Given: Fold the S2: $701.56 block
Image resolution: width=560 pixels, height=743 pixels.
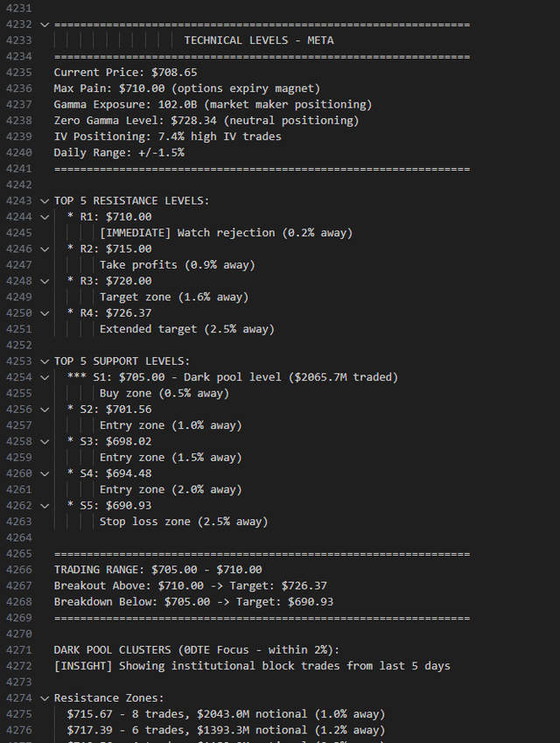Looking at the screenshot, I should 45,410.
